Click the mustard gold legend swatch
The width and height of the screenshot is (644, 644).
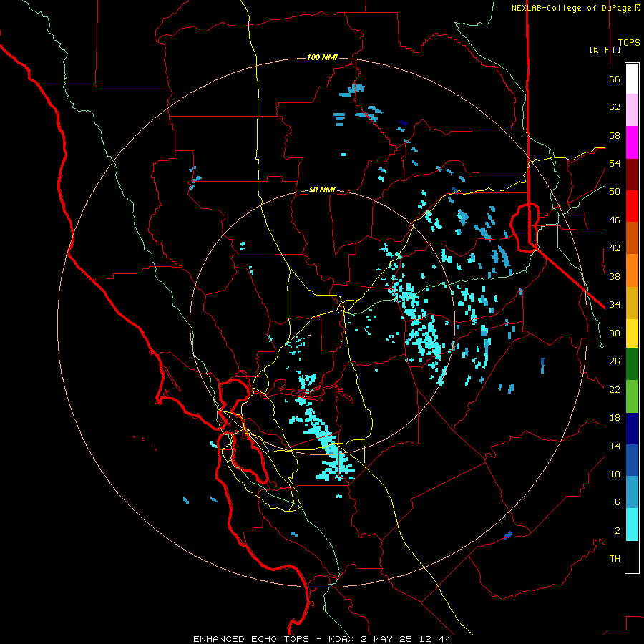point(632,303)
